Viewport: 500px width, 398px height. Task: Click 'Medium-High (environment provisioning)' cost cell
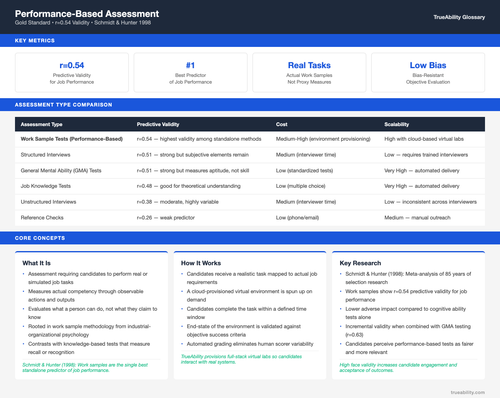click(323, 139)
